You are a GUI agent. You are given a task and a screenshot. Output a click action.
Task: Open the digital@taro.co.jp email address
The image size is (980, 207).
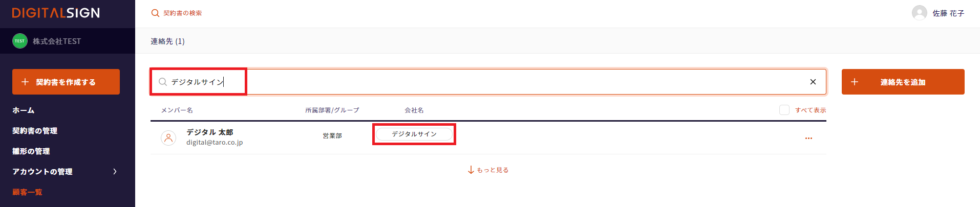click(x=215, y=143)
